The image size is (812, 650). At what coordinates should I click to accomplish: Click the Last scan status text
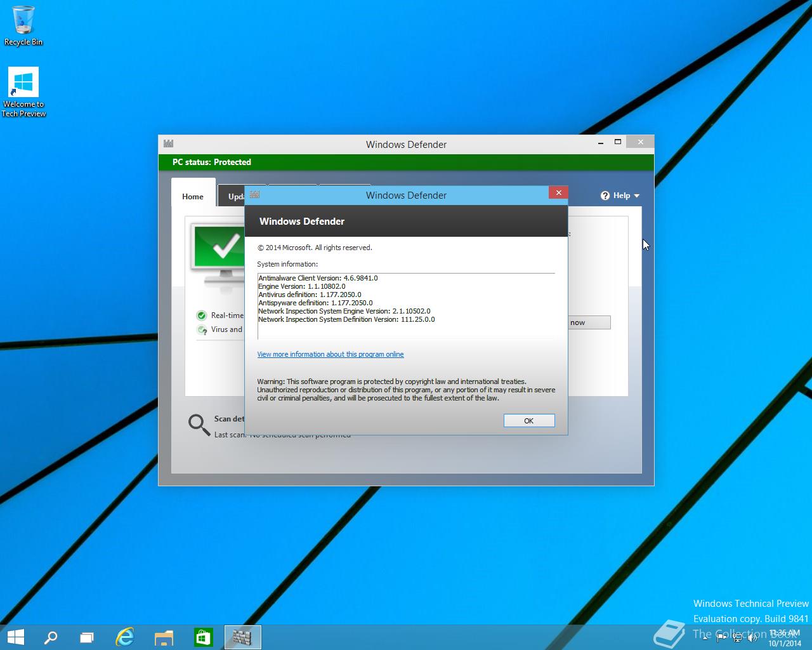282,435
